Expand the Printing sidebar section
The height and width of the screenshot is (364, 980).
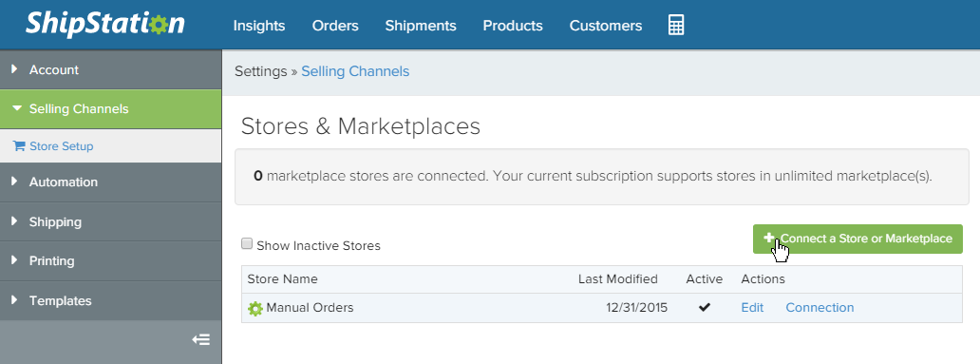pyautogui.click(x=110, y=260)
